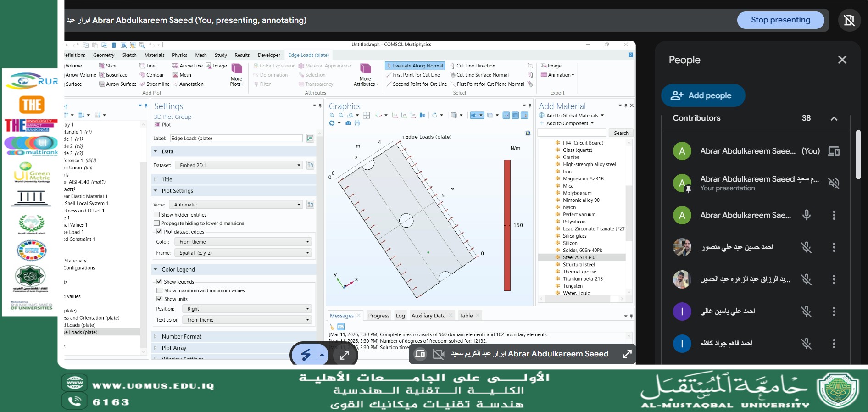Uncheck Plot dataset edges checkbox
Screen dimensions: 868x412
(x=159, y=232)
